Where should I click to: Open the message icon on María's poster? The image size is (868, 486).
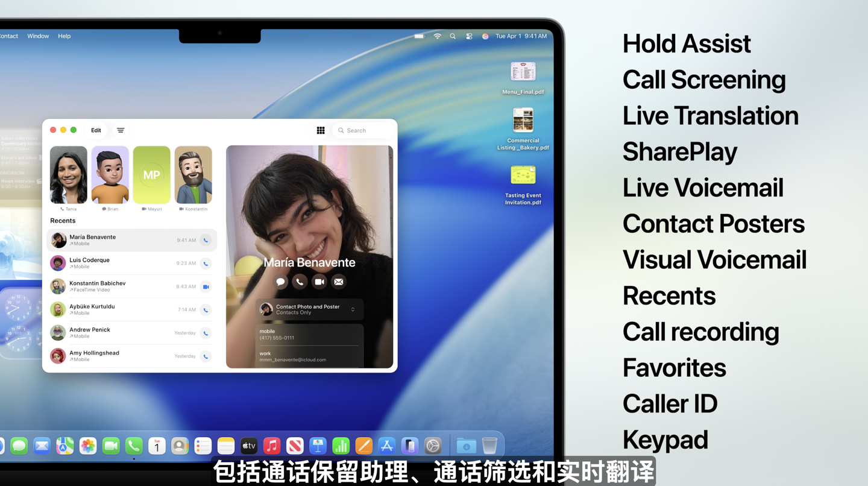point(280,282)
